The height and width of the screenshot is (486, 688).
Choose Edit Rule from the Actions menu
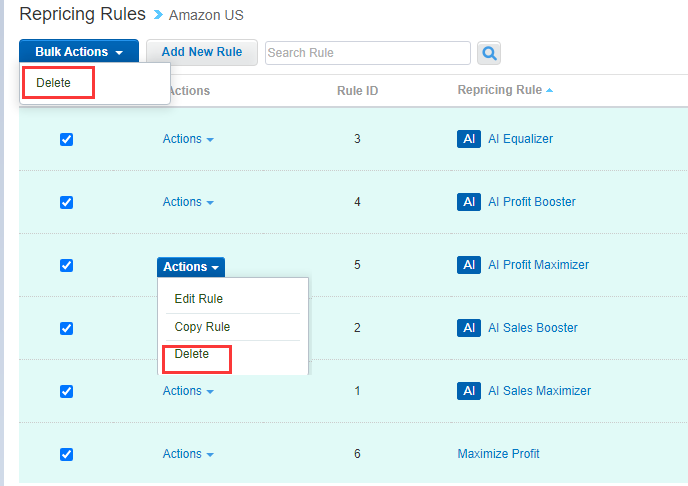199,299
